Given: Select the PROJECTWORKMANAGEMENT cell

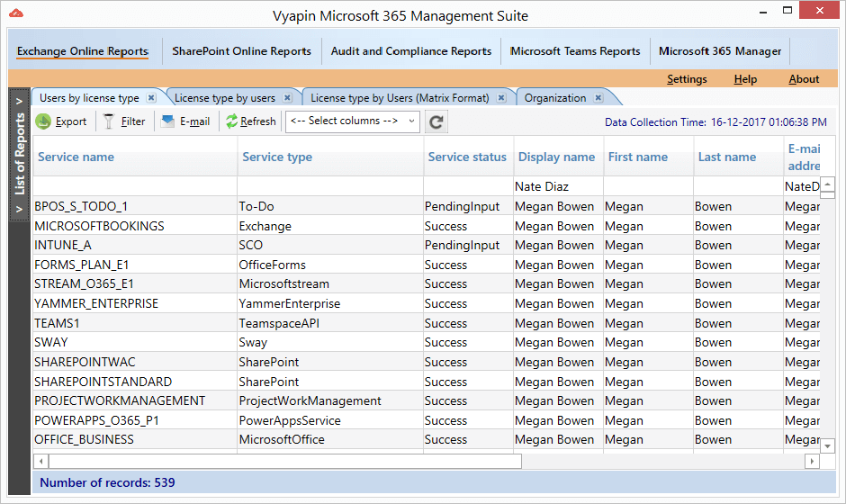Looking at the screenshot, I should [x=135, y=400].
